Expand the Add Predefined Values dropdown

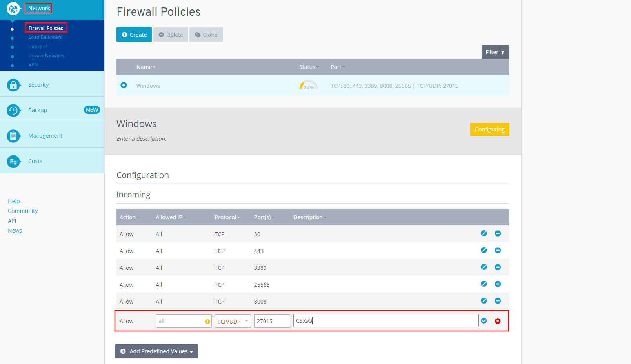pyautogui.click(x=156, y=351)
